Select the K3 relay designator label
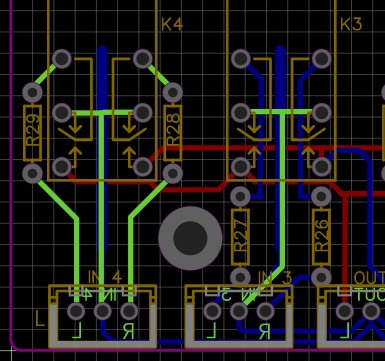Screen dimensions: 385x361 [351, 24]
